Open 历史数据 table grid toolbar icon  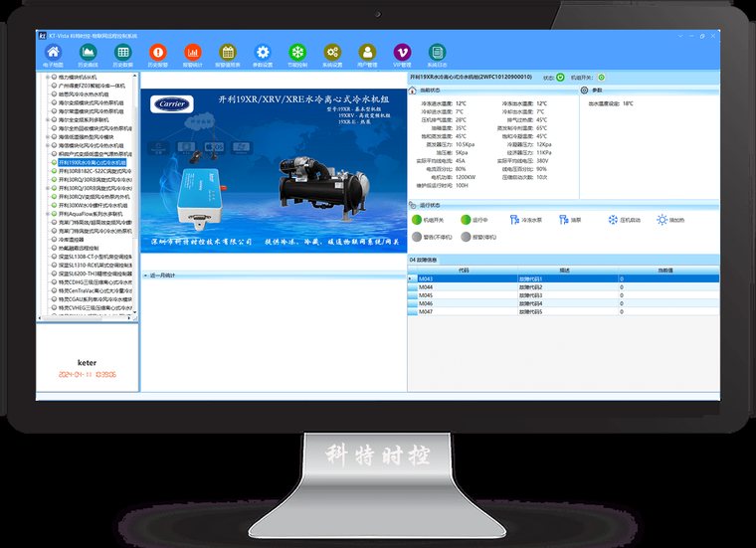123,52
